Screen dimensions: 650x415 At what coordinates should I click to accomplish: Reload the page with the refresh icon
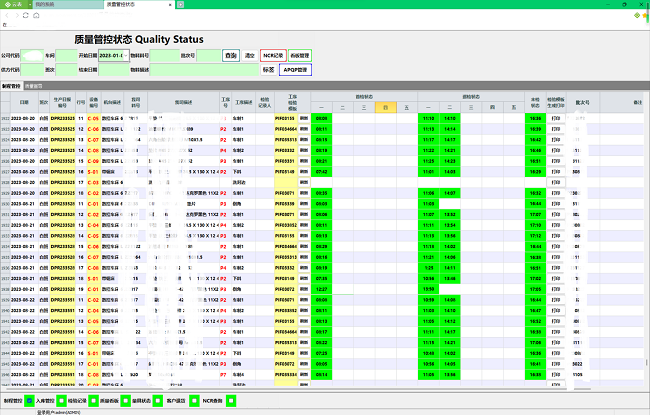(26, 15)
